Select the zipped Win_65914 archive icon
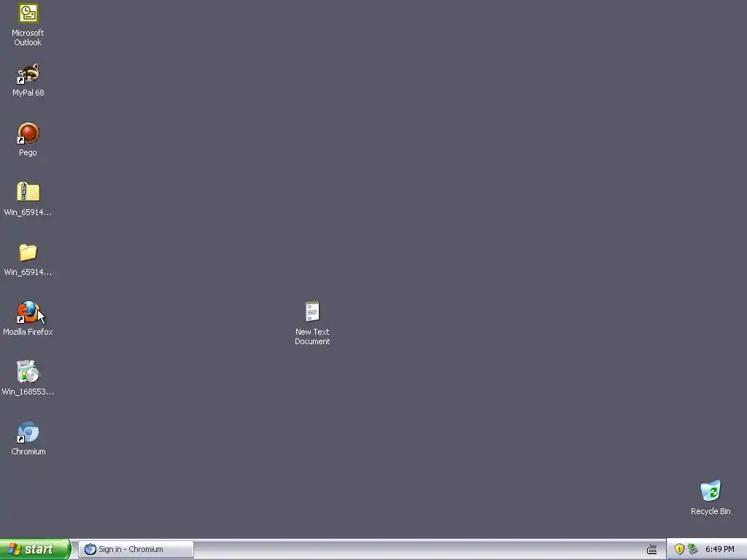The image size is (747, 560). [28, 192]
